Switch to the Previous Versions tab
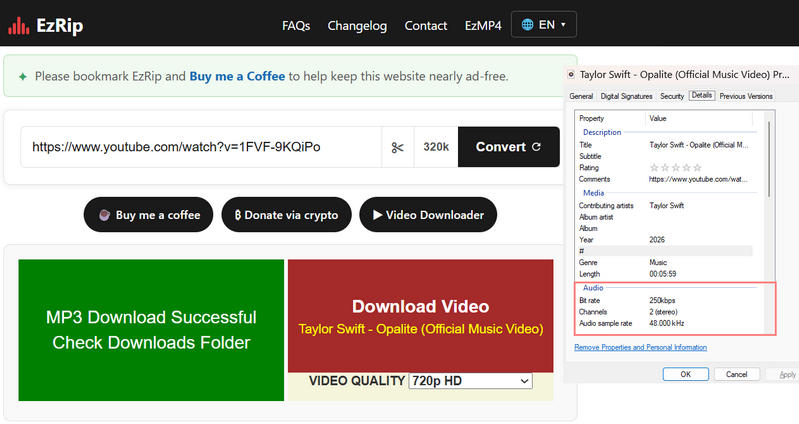 click(746, 96)
